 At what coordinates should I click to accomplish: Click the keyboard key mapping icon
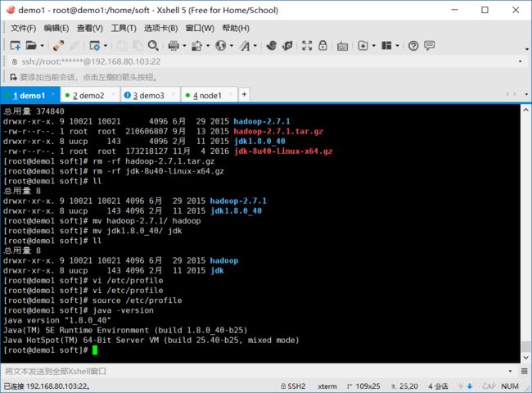[x=342, y=46]
